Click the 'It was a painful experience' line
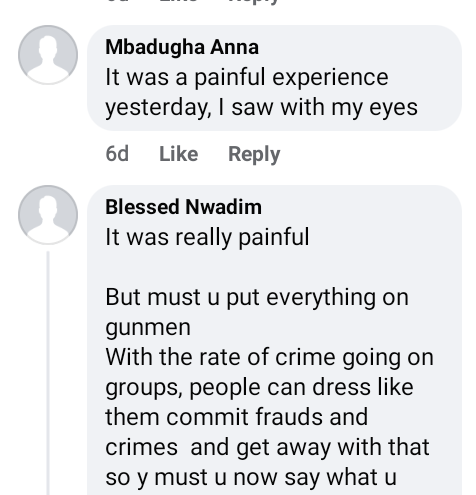 click(247, 78)
